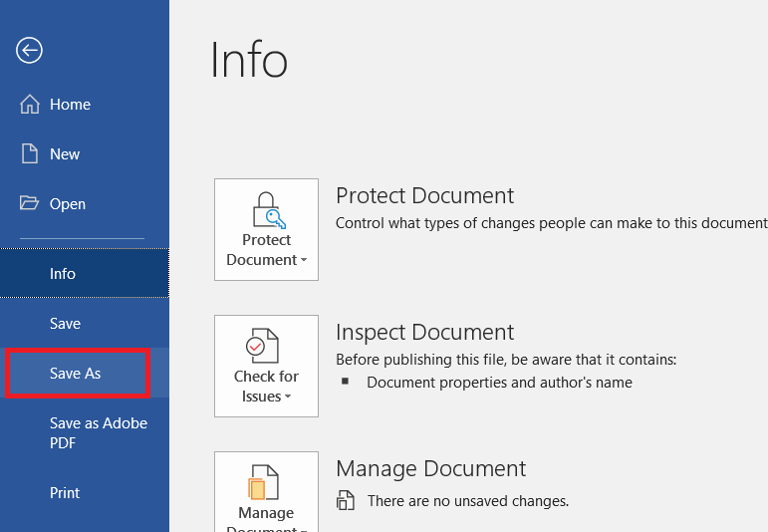Click the lock and key Protect icon
The height and width of the screenshot is (532, 768).
(268, 210)
